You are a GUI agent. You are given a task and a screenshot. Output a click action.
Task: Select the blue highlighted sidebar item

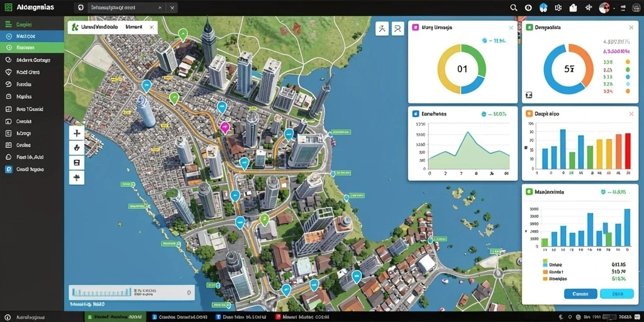coord(32,36)
